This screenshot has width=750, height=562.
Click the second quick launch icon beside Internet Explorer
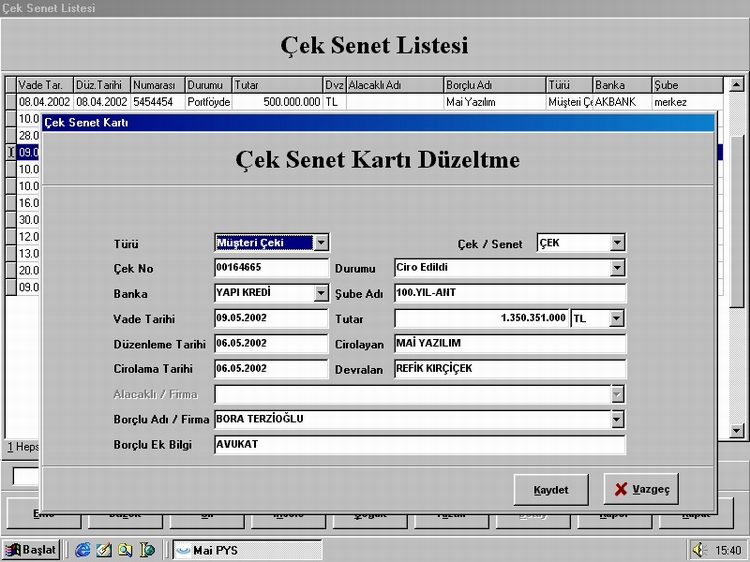tap(104, 550)
